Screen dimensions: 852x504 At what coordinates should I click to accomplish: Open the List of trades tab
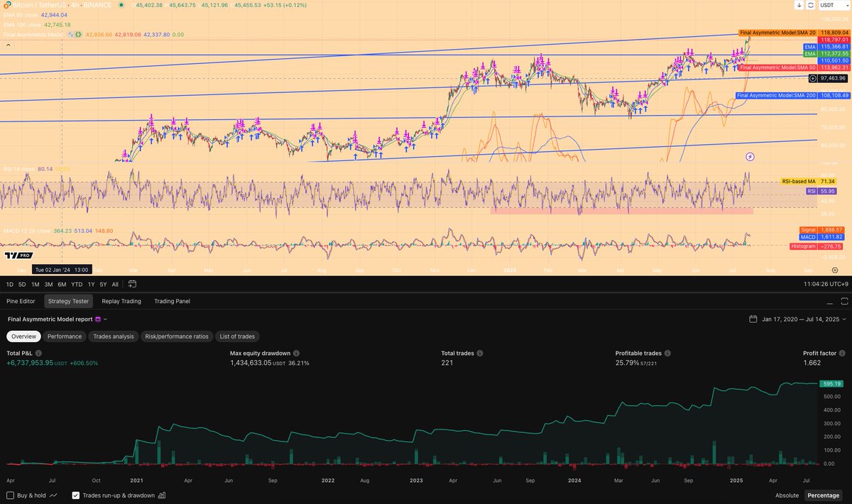238,336
